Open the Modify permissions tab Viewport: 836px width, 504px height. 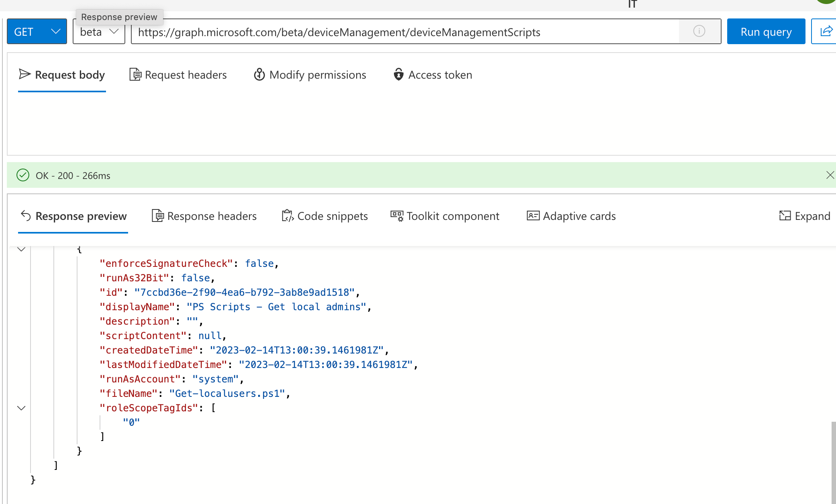[x=310, y=75]
